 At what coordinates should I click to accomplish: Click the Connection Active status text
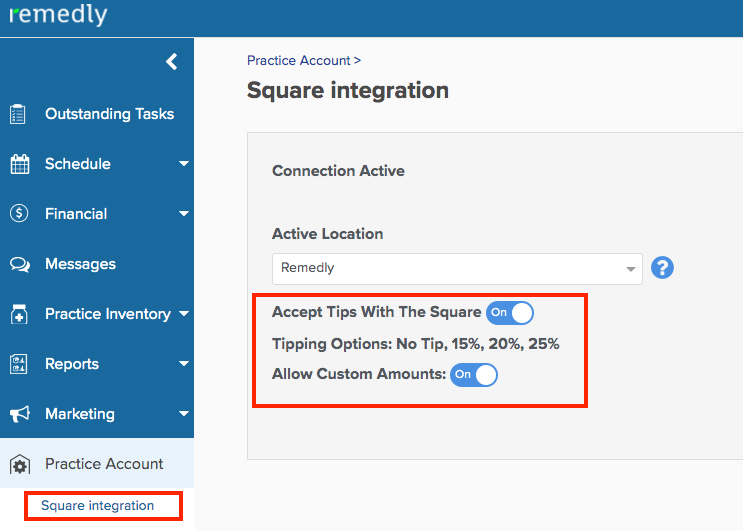338,171
